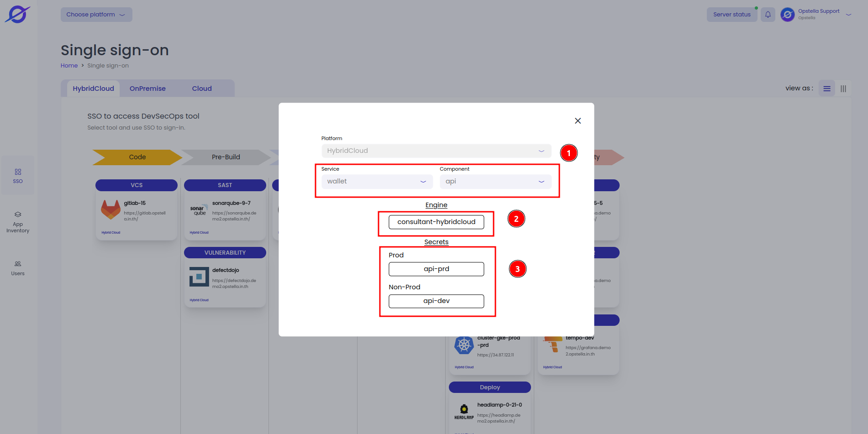Select the Code pipeline stage
Viewport: 868px width, 434px height.
pos(137,157)
